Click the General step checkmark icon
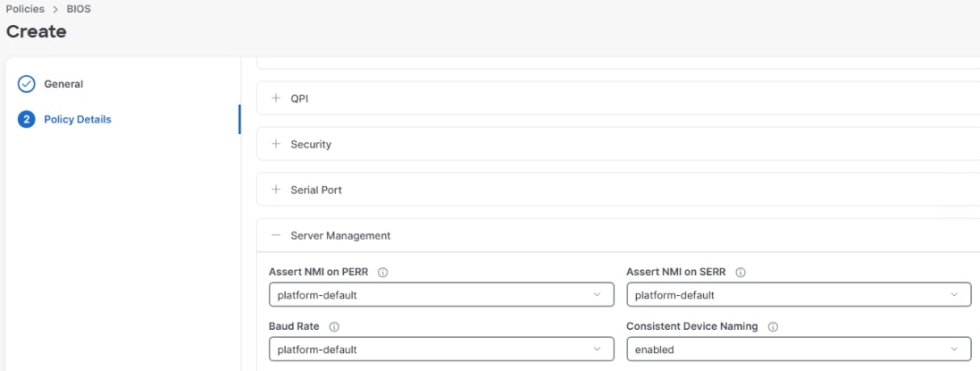 [x=26, y=84]
